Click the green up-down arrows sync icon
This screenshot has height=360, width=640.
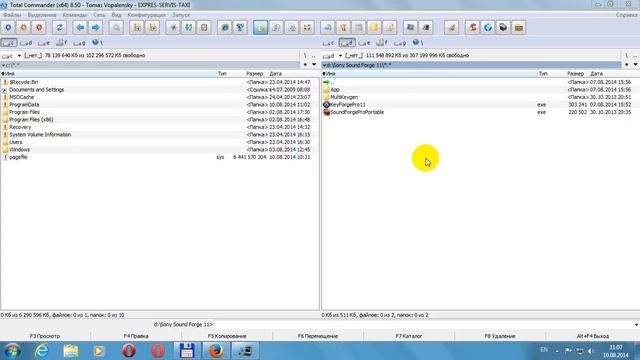pyautogui.click(x=189, y=27)
